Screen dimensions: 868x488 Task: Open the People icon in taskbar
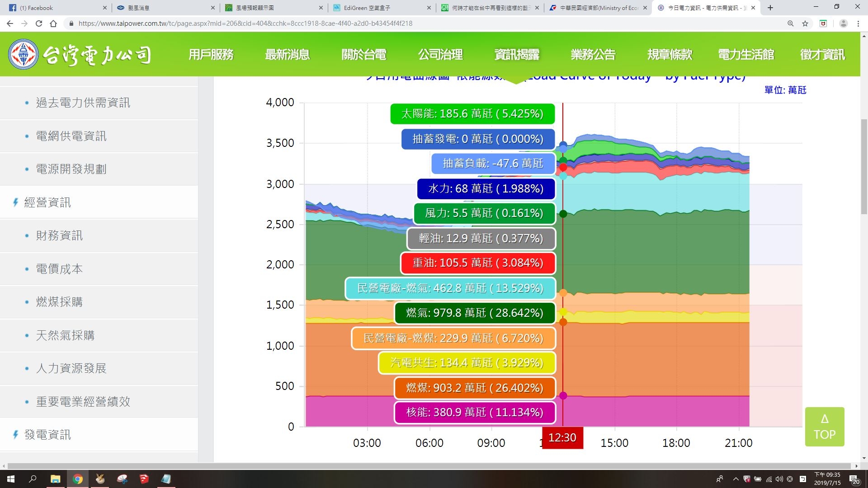point(720,479)
